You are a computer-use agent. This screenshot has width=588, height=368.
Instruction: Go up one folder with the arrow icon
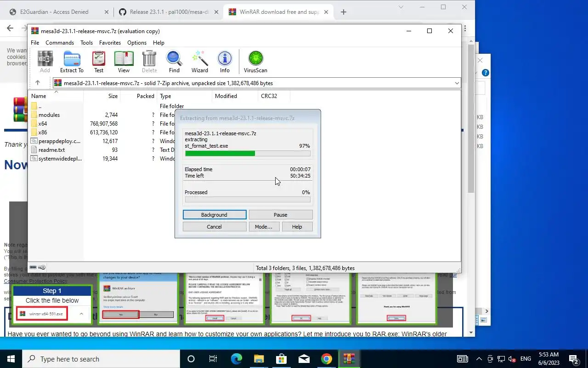(x=38, y=83)
